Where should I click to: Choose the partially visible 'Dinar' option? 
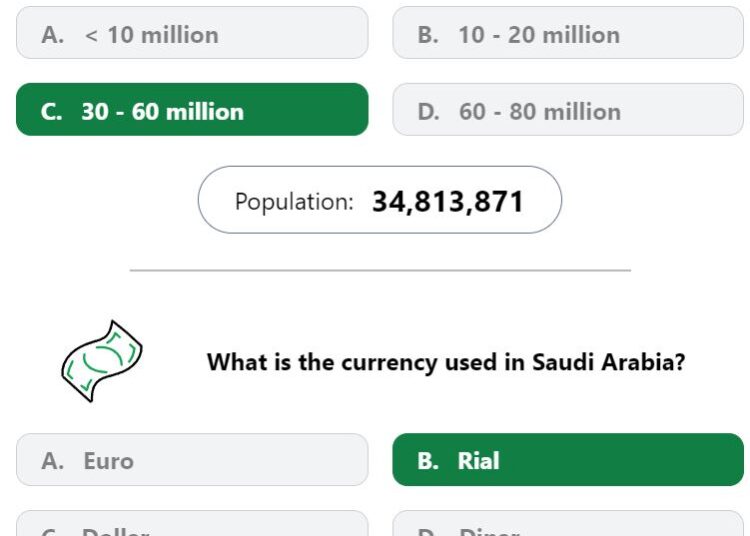tap(568, 524)
